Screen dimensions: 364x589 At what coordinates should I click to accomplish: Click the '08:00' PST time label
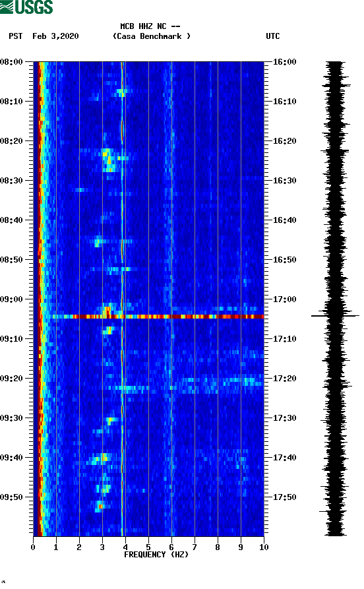12,61
